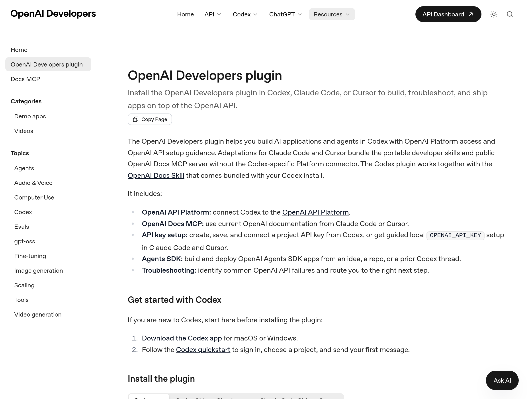Click the Categories sidebar heading

[x=26, y=101]
